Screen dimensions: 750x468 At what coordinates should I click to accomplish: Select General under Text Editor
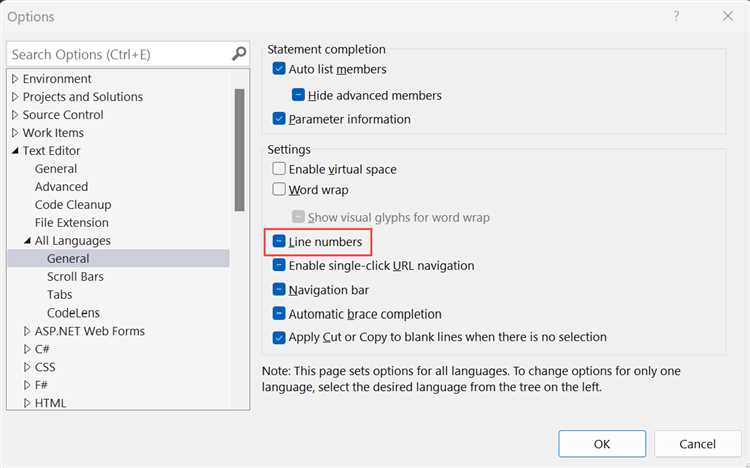(x=55, y=168)
